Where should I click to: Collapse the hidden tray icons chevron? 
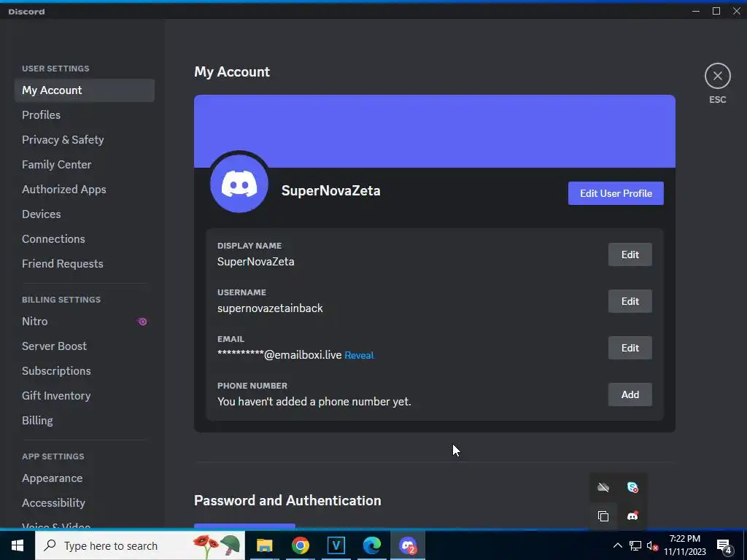click(x=617, y=545)
